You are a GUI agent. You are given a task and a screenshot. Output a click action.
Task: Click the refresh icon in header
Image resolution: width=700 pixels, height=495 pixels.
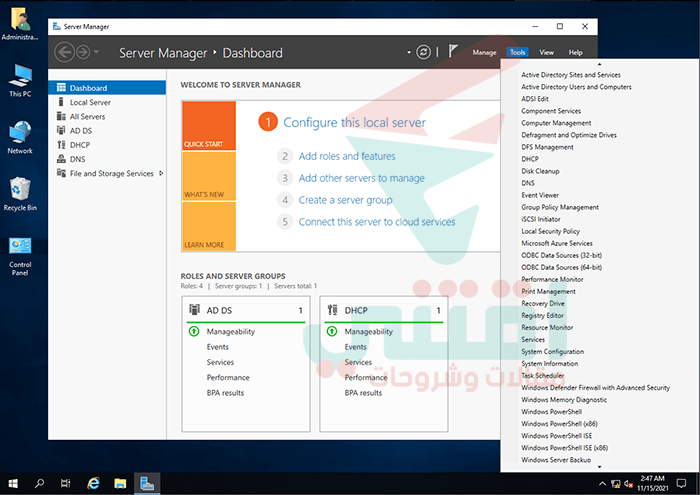(x=423, y=52)
